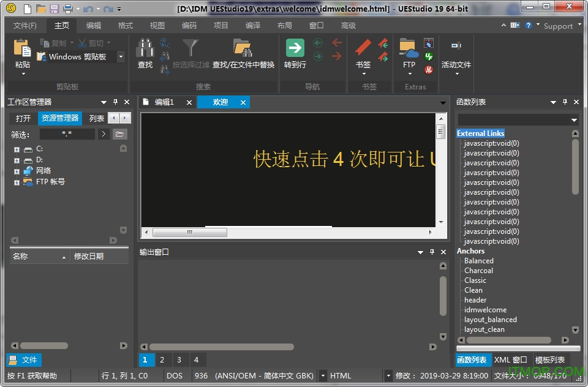Click the Replace AB-AC icon in search group
588x387 pixels.
pos(165,43)
